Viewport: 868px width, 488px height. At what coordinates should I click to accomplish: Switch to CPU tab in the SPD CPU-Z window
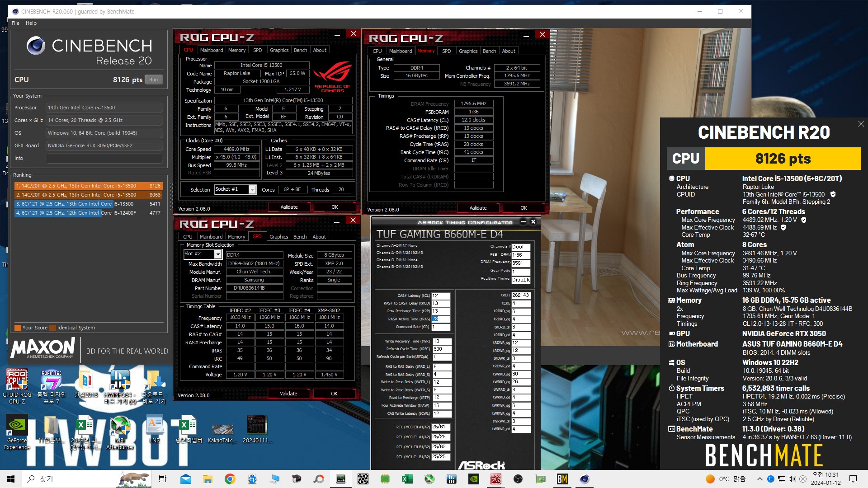coord(188,237)
